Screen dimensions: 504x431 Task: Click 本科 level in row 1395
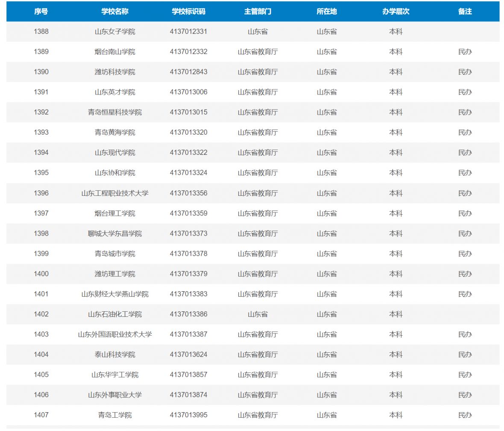pos(396,173)
